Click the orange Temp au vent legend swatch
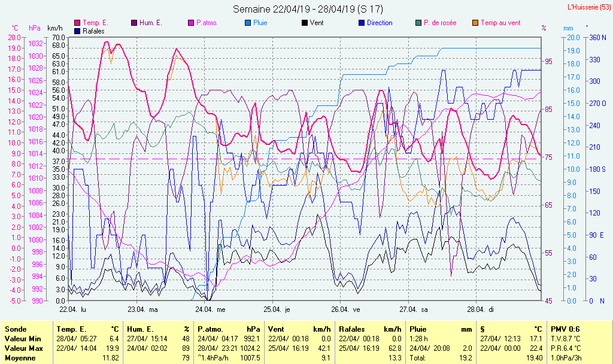The height and width of the screenshot is (364, 613). click(x=475, y=23)
